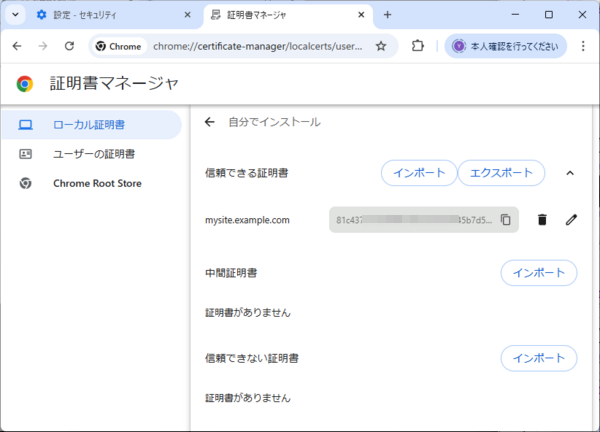Open a new tab with plus button

coord(387,15)
